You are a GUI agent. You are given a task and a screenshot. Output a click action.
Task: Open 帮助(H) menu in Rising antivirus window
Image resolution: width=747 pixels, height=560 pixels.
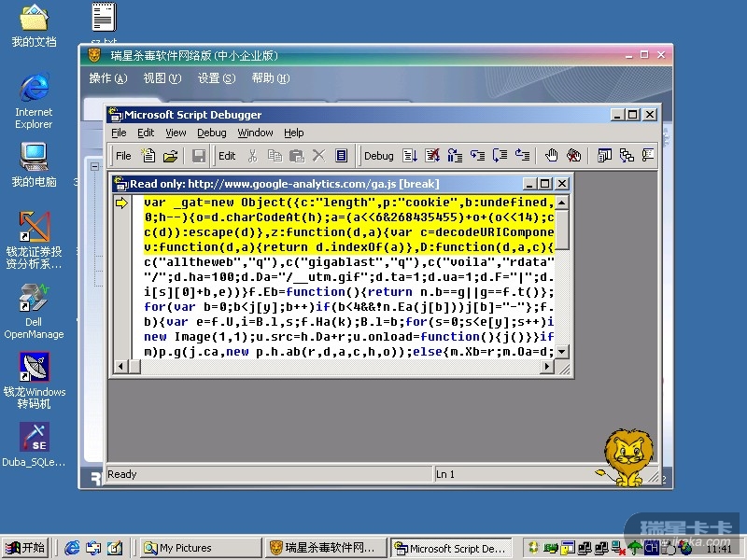pos(271,78)
